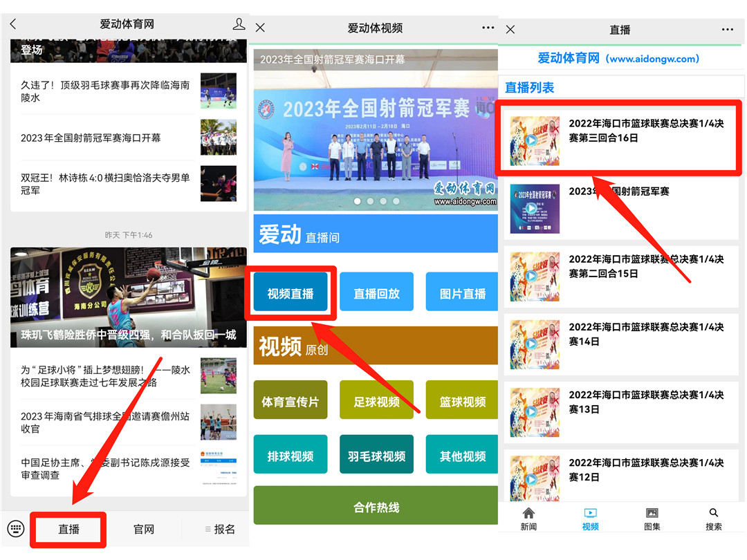Tap the back arrow in 爱动体育网 screen
The height and width of the screenshot is (560, 747).
13,24
